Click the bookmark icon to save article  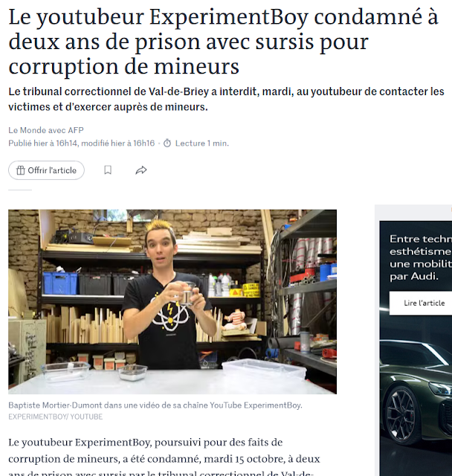[x=108, y=170]
